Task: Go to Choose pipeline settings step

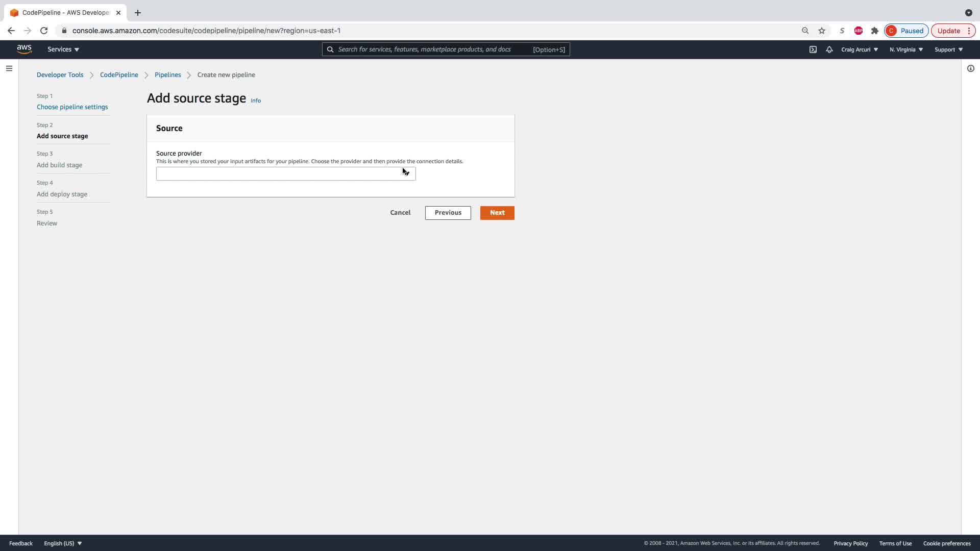Action: 72,107
